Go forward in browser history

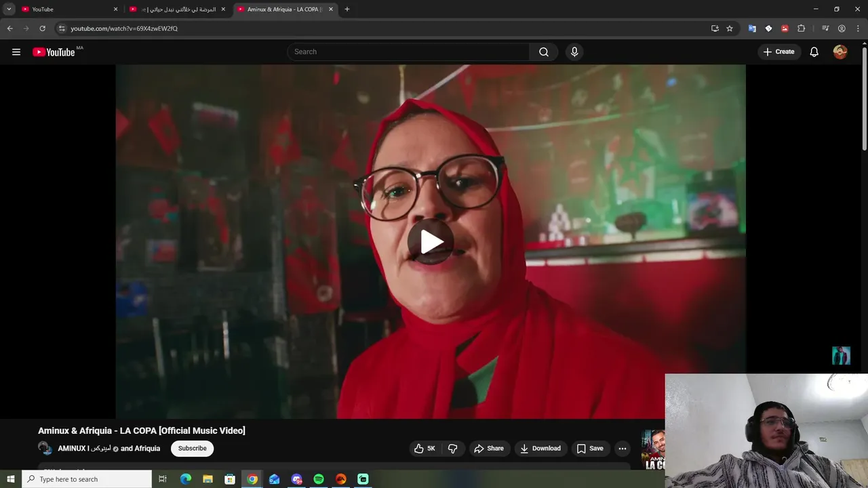(x=26, y=28)
